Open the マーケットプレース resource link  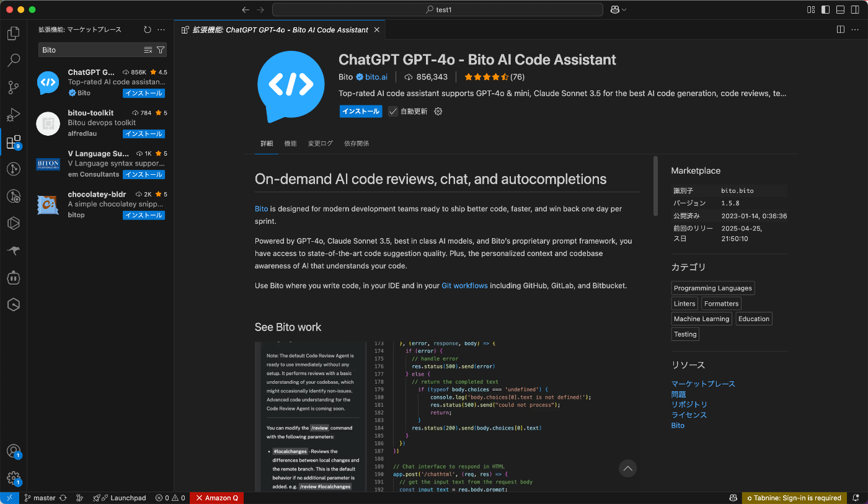703,384
